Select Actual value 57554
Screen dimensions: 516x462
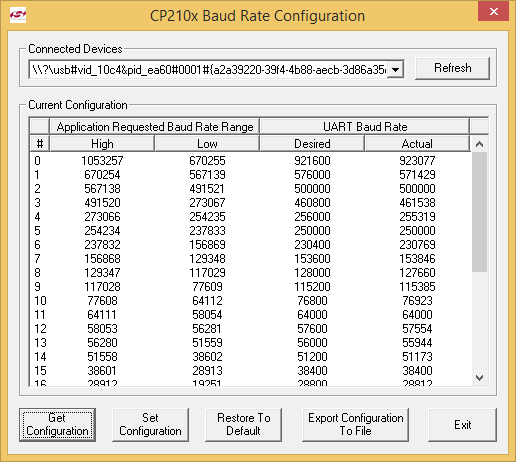(x=417, y=329)
